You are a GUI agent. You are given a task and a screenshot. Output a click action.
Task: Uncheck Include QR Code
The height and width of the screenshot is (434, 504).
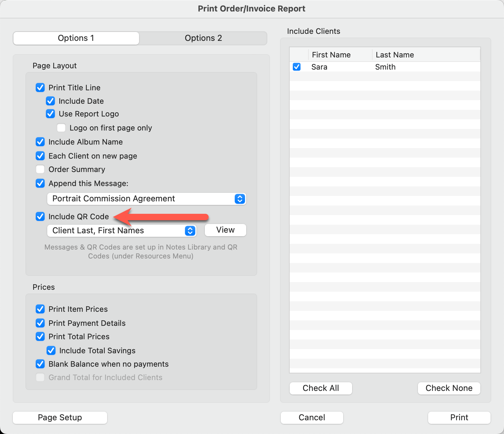pyautogui.click(x=40, y=216)
